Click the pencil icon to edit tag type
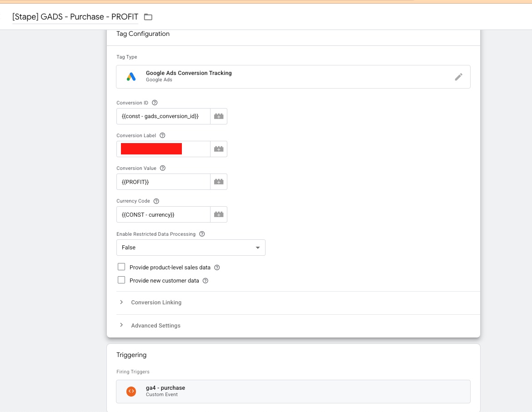 pos(458,77)
